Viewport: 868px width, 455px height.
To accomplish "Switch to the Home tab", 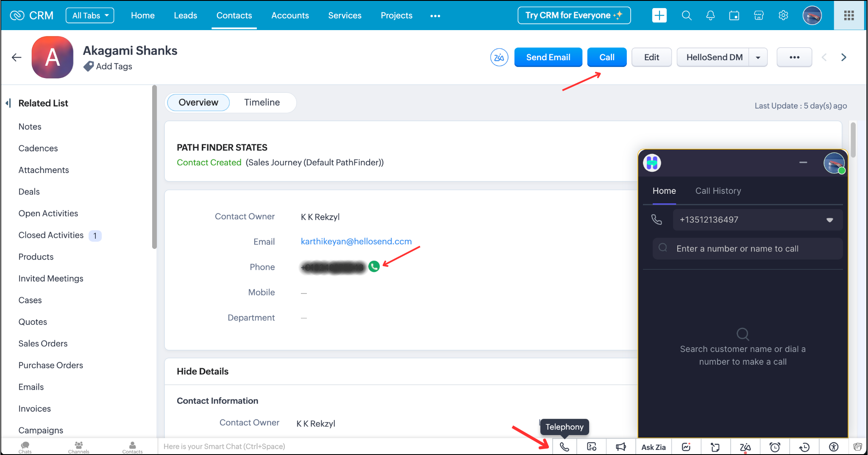I will coord(142,15).
